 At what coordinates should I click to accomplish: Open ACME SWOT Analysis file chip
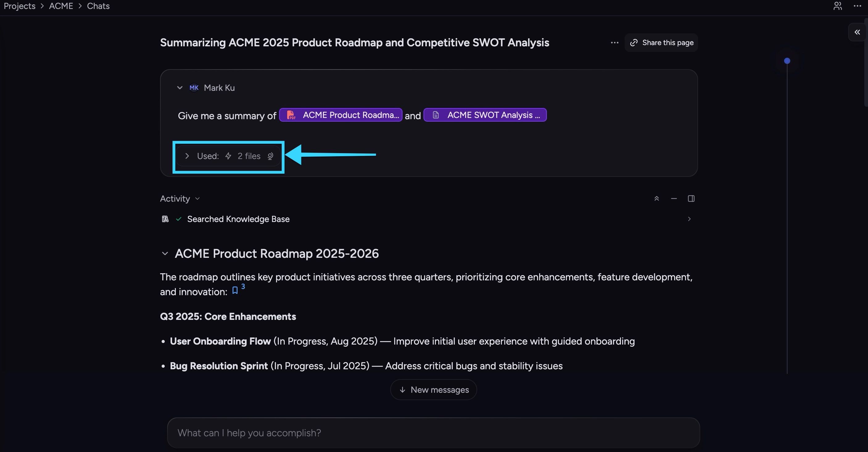pos(485,115)
